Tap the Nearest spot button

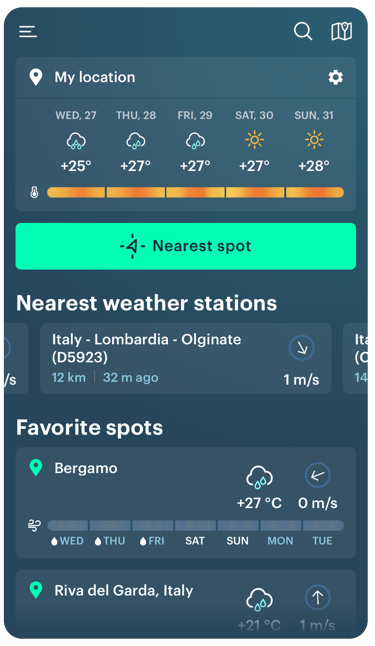(185, 246)
